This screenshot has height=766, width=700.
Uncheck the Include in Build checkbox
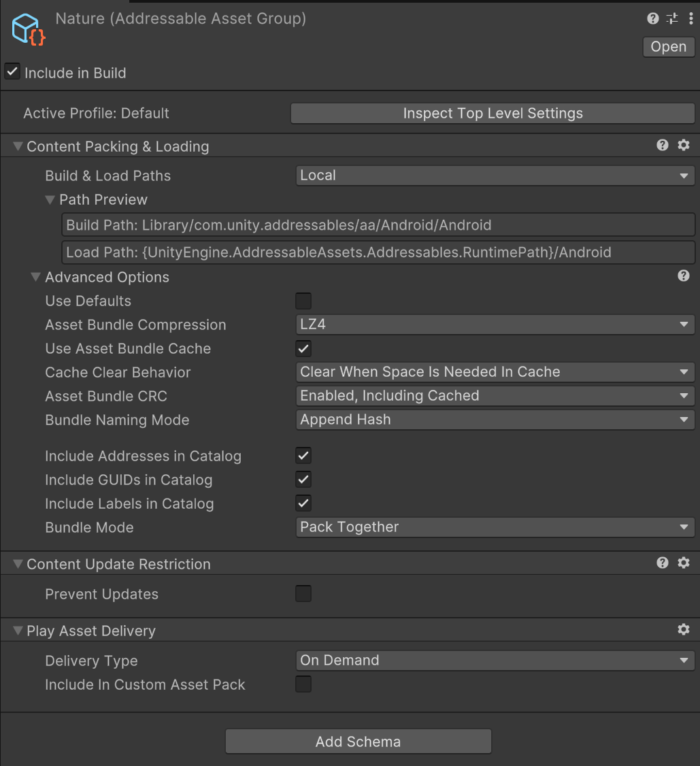click(x=12, y=71)
